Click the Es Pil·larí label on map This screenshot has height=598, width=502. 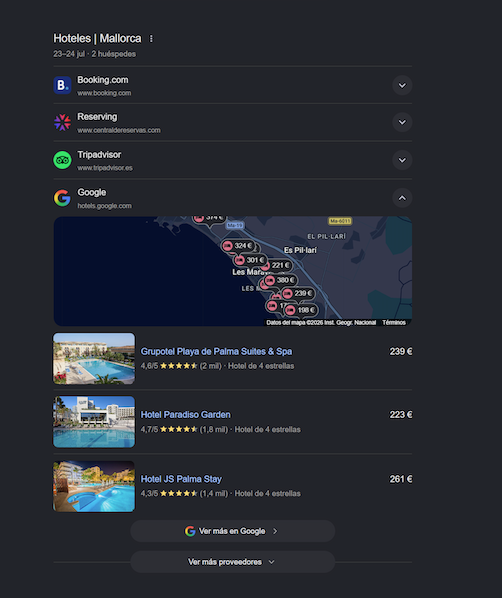pyautogui.click(x=300, y=250)
